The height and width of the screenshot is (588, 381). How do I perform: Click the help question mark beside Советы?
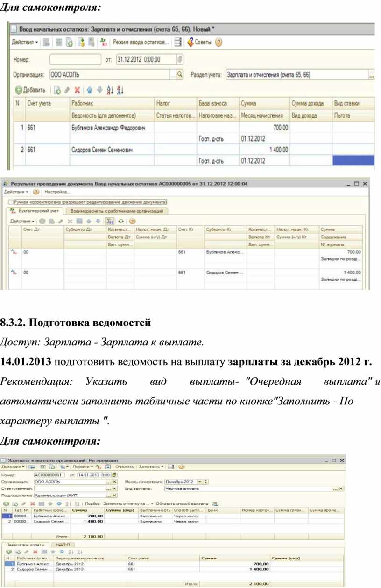(x=219, y=42)
